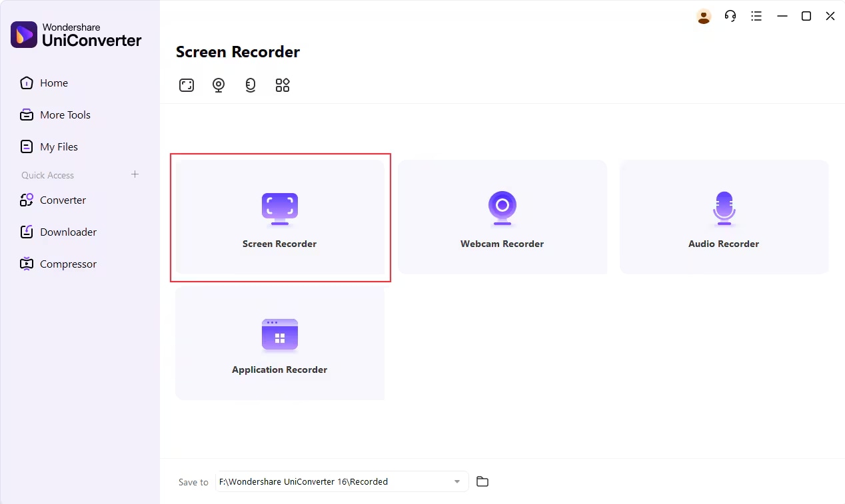Expand the Save to location dropdown
The image size is (845, 504).
pyautogui.click(x=457, y=481)
